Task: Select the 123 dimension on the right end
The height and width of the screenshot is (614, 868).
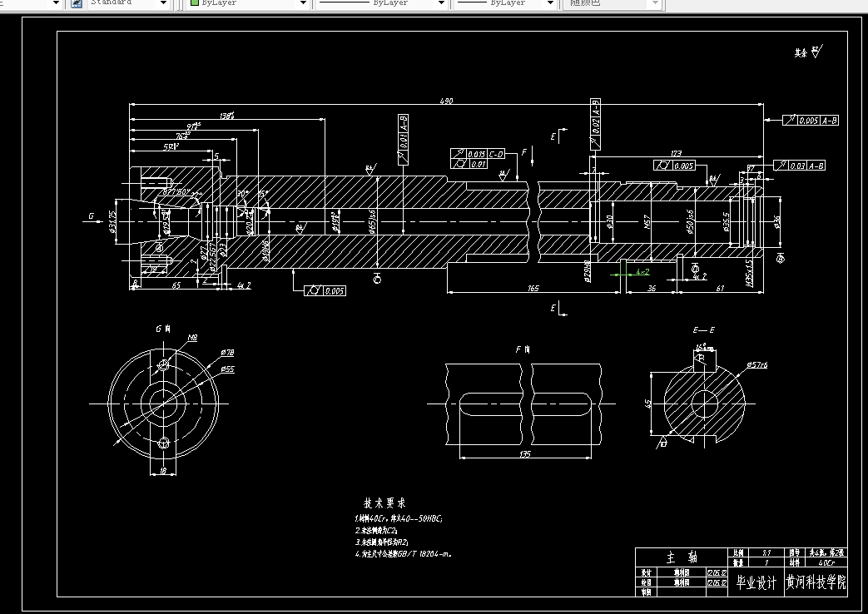Action: pyautogui.click(x=676, y=153)
